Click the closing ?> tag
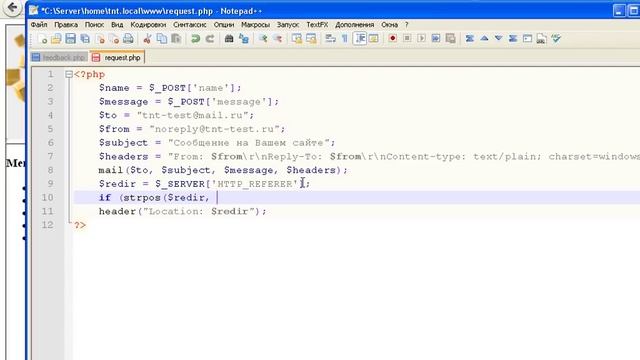Screen dimensions: 640x360 (x=80, y=225)
